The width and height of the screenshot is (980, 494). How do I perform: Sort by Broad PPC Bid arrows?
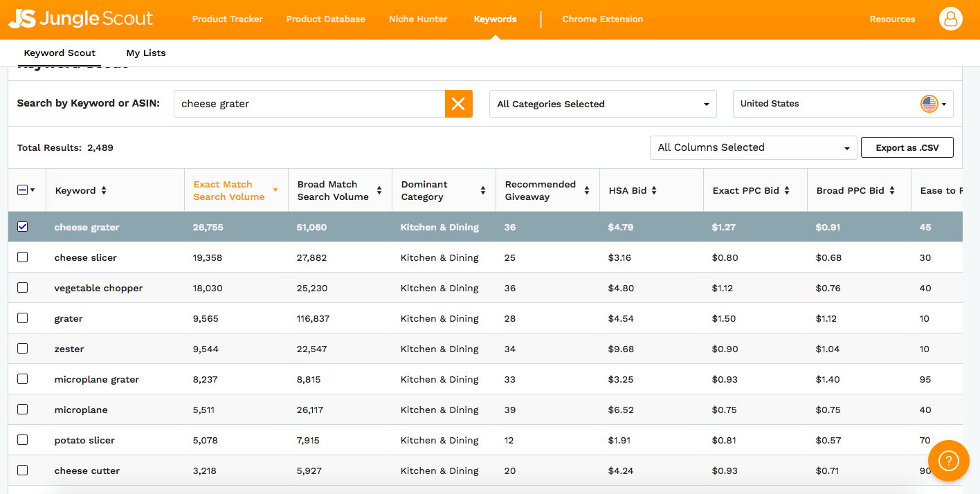[892, 190]
